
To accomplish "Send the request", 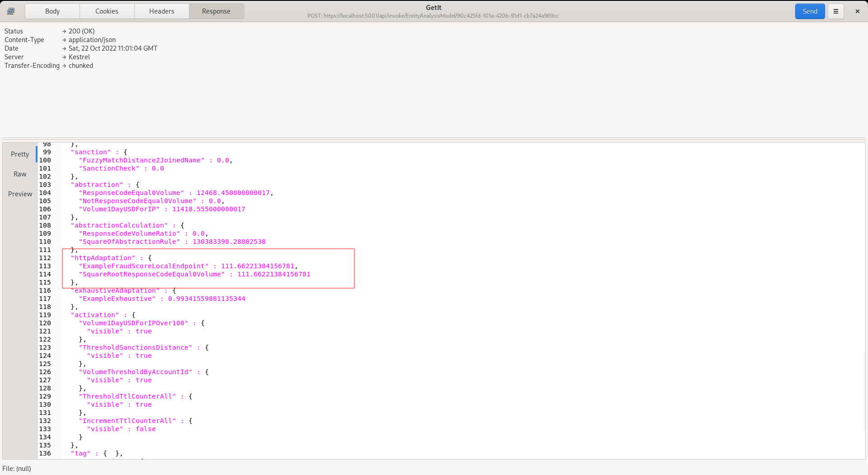I will click(x=810, y=11).
